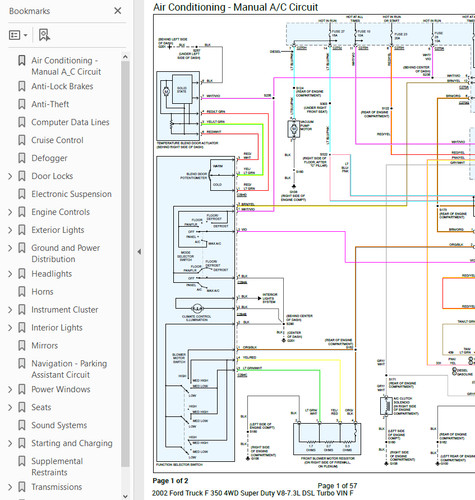Click the bookmark icon beside Cruise Control
This screenshot has width=475, height=500.
tap(22, 140)
